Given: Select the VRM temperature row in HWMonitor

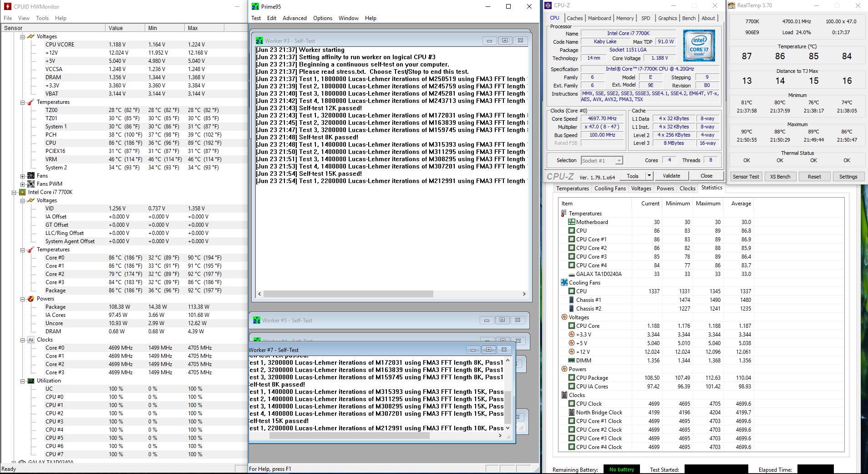Looking at the screenshot, I should coord(124,159).
